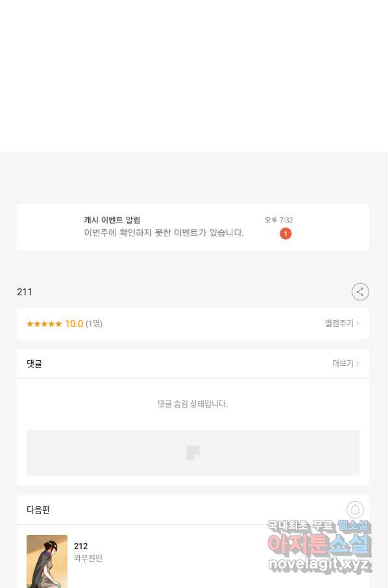The width and height of the screenshot is (388, 588).
Task: Click the chevron next to 별점주기
Action: coord(358,323)
